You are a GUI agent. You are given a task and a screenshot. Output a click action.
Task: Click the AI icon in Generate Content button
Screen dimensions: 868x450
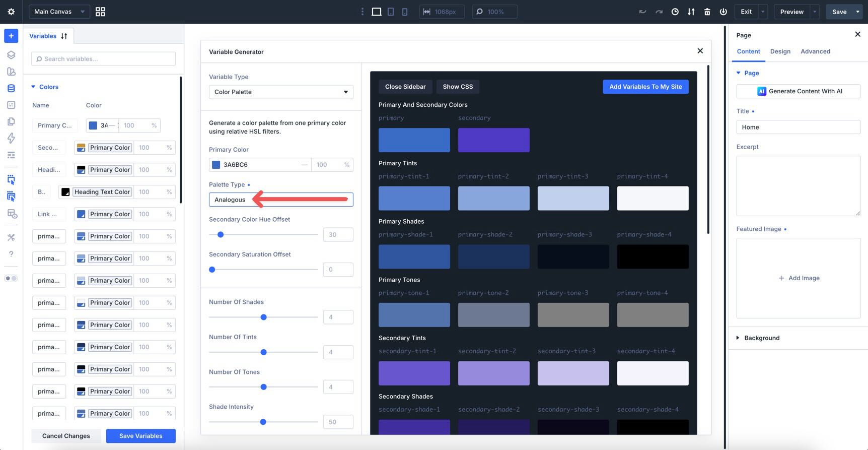point(761,91)
